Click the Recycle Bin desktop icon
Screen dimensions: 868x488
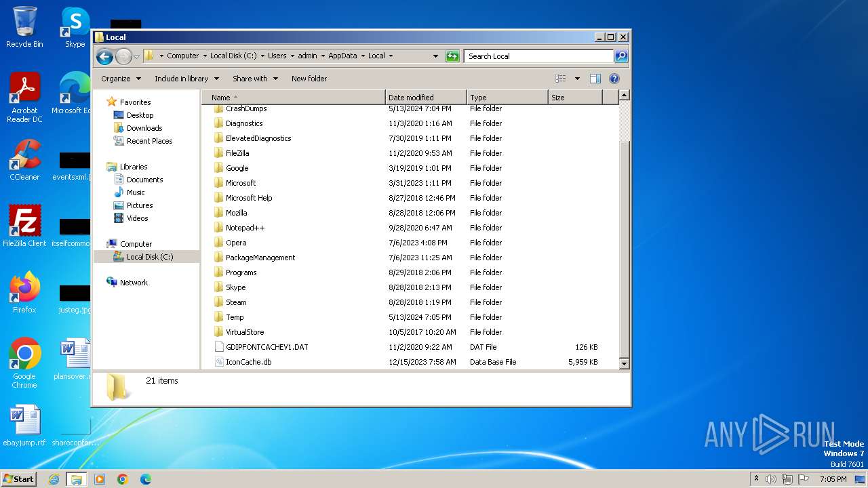[24, 27]
